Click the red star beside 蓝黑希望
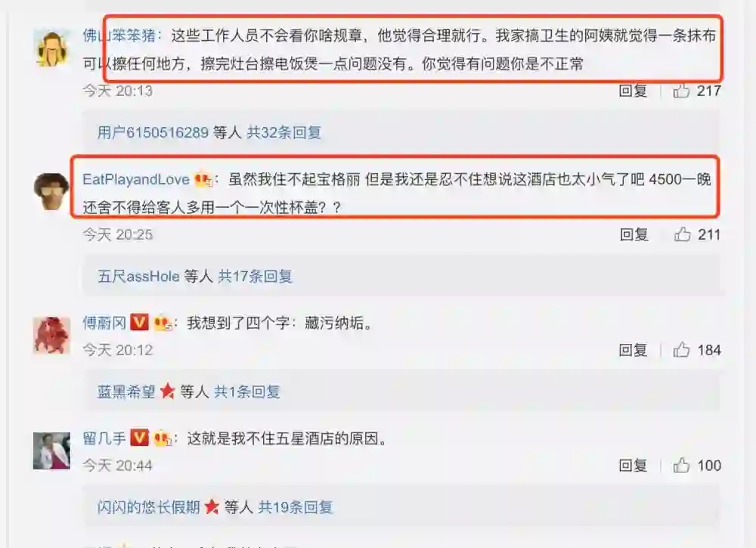Image resolution: width=756 pixels, height=548 pixels. tap(167, 392)
